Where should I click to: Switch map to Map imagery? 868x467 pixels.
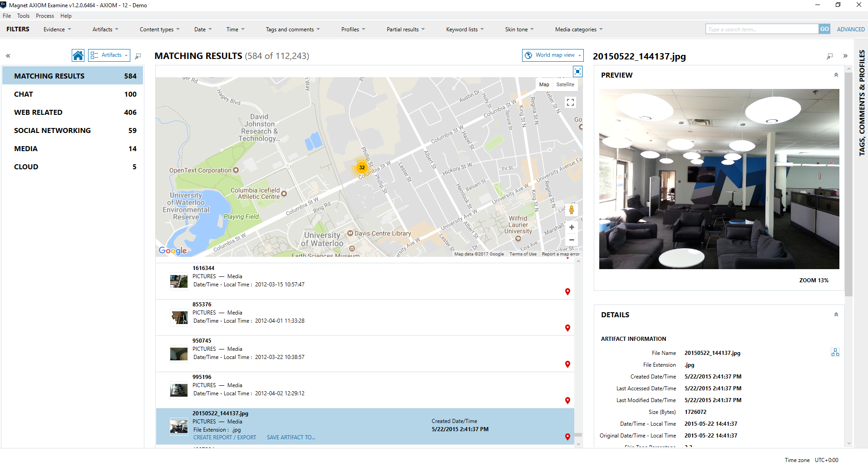[544, 84]
